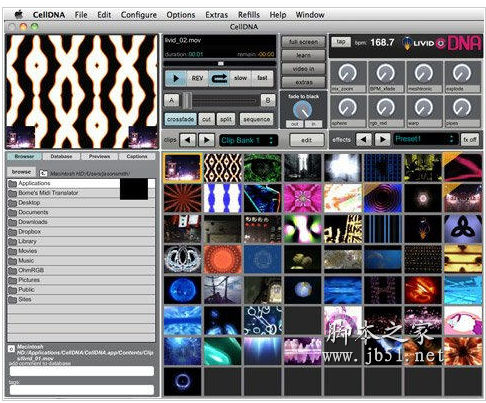Click the learn button
The width and height of the screenshot is (486, 403).
[x=303, y=55]
